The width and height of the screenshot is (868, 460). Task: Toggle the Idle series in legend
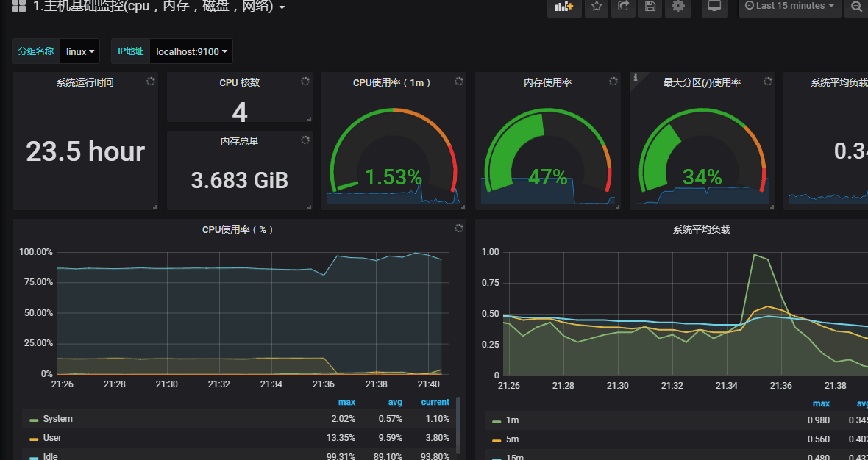click(x=50, y=456)
